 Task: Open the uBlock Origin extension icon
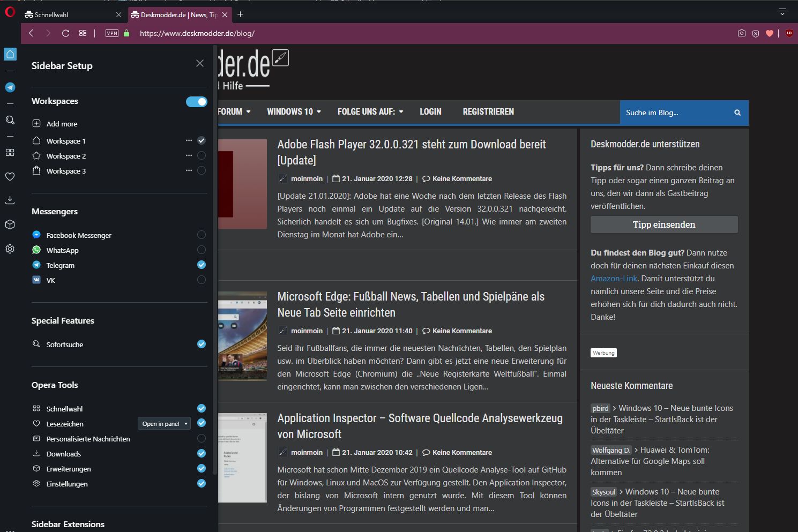tap(789, 33)
